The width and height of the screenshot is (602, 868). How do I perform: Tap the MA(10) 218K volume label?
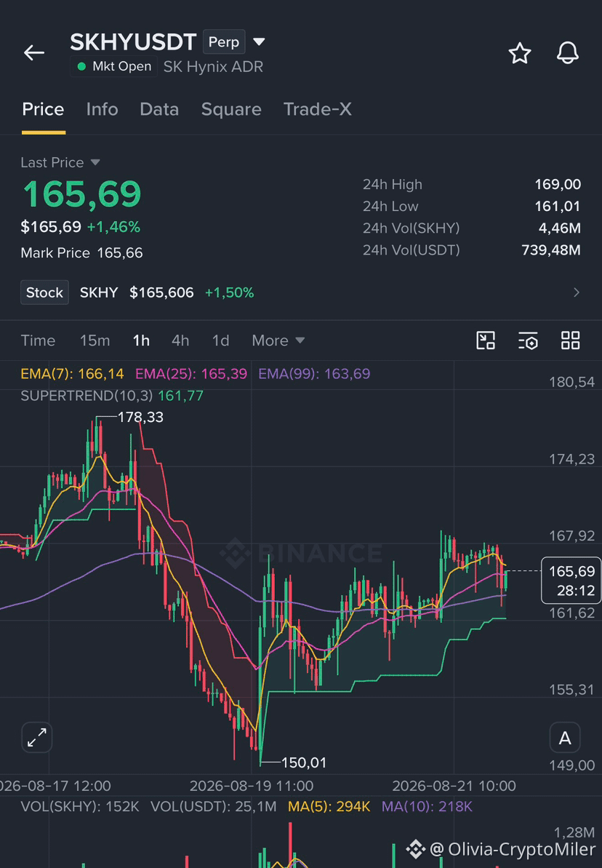coord(428,807)
